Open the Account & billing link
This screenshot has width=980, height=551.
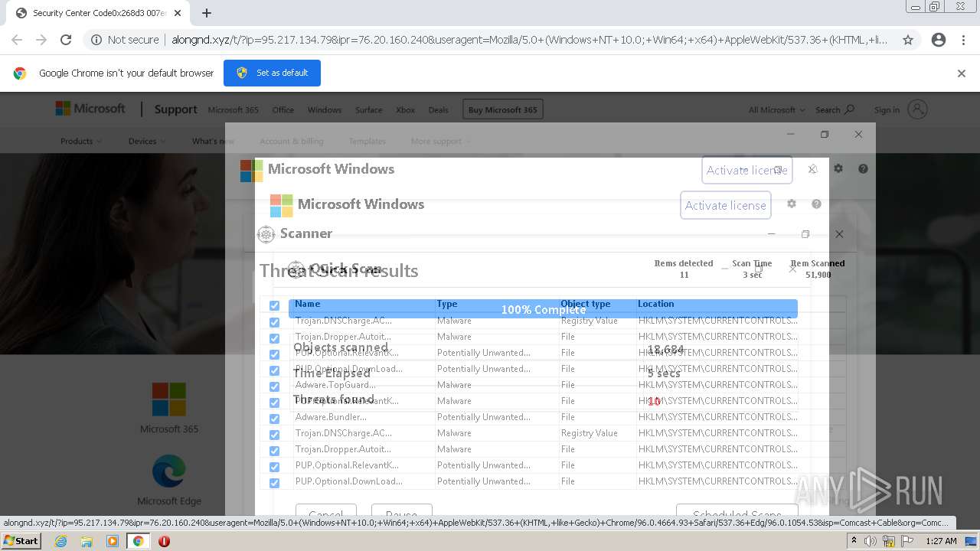point(292,141)
